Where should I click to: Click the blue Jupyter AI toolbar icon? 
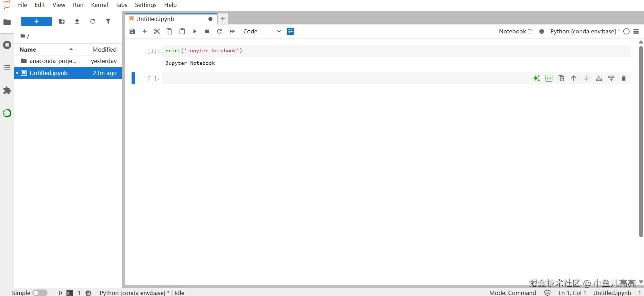(x=290, y=31)
